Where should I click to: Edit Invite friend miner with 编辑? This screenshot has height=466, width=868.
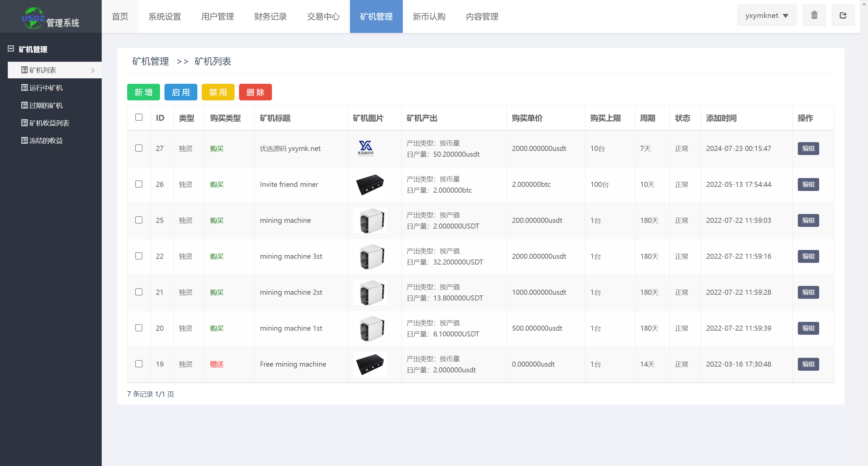coord(808,185)
